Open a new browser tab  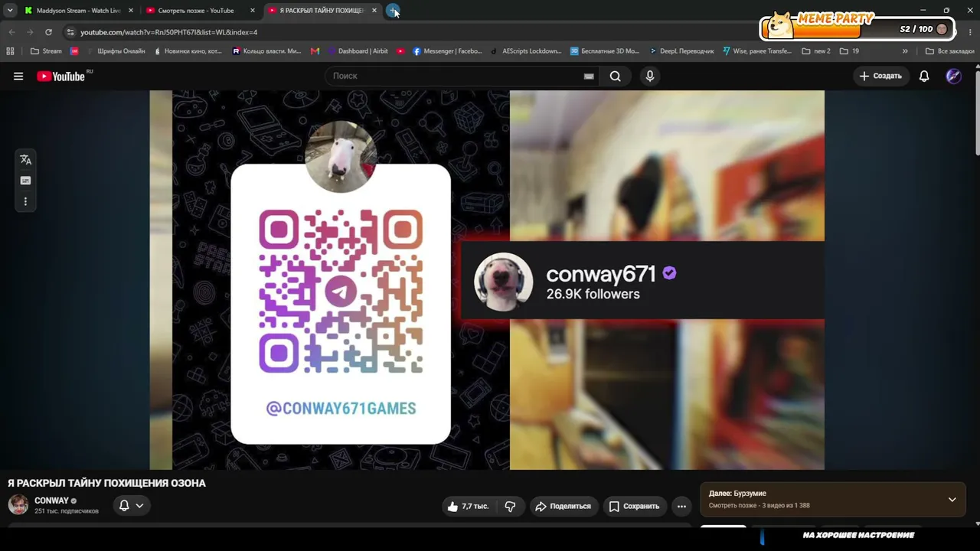393,11
